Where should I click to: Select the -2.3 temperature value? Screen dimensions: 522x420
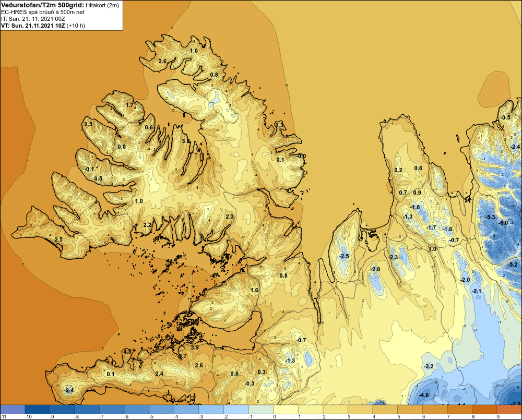(393, 258)
